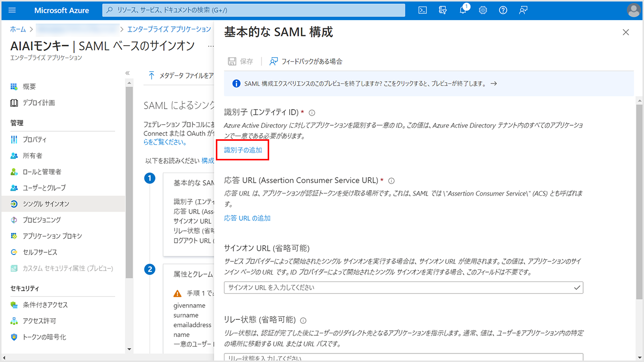Open the ellipsis menu beside page title
The height and width of the screenshot is (362, 644).
click(210, 46)
